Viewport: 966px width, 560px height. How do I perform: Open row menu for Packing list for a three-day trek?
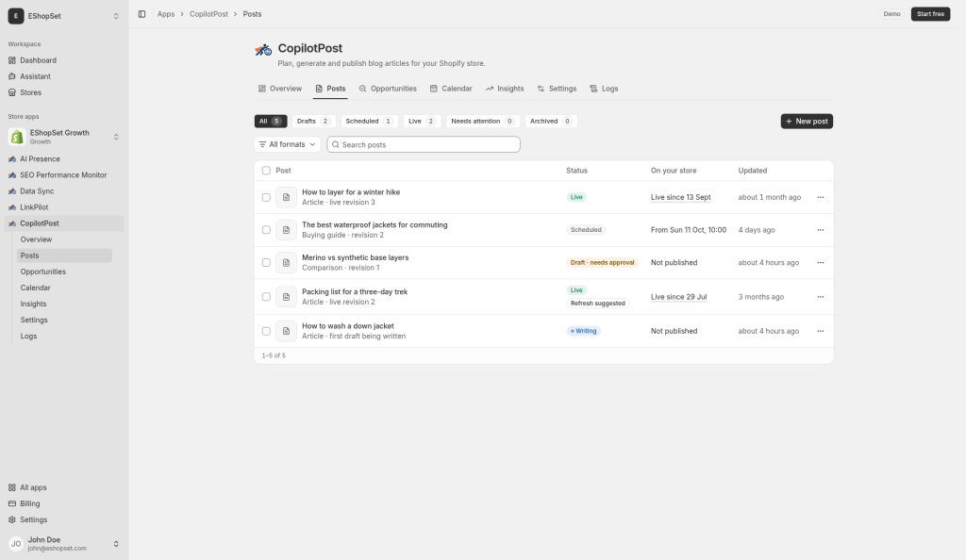pyautogui.click(x=820, y=297)
